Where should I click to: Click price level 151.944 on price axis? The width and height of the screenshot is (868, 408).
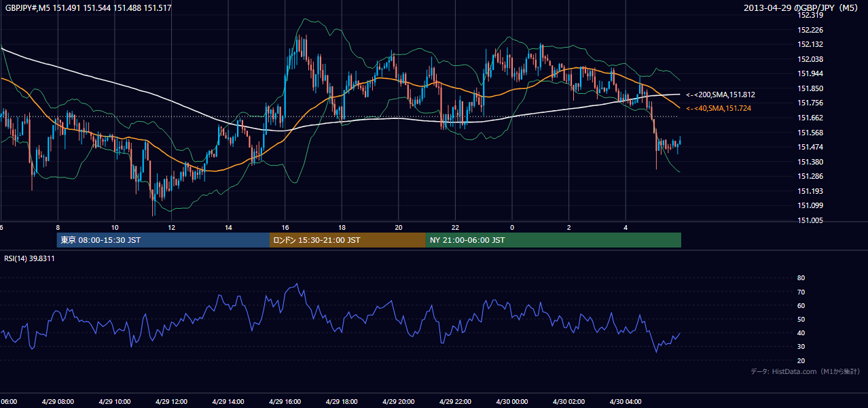(x=810, y=73)
